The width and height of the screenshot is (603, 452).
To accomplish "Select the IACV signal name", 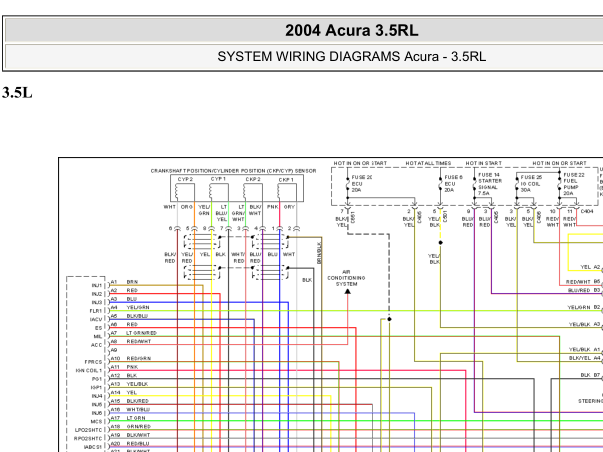I will coord(96,319).
